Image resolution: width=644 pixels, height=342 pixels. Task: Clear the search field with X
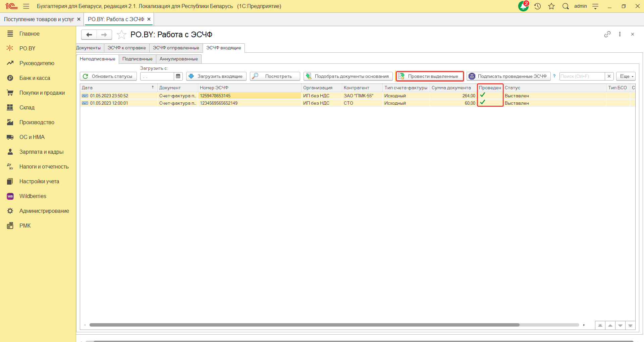(x=609, y=76)
